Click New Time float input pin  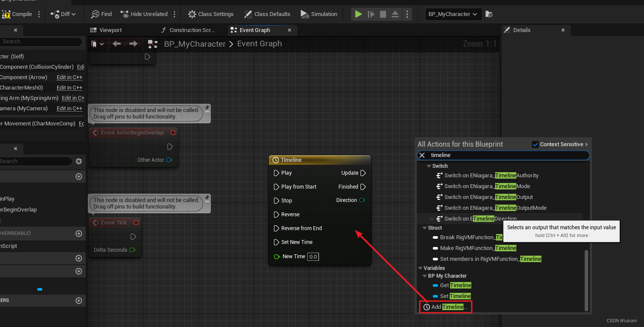click(x=277, y=256)
